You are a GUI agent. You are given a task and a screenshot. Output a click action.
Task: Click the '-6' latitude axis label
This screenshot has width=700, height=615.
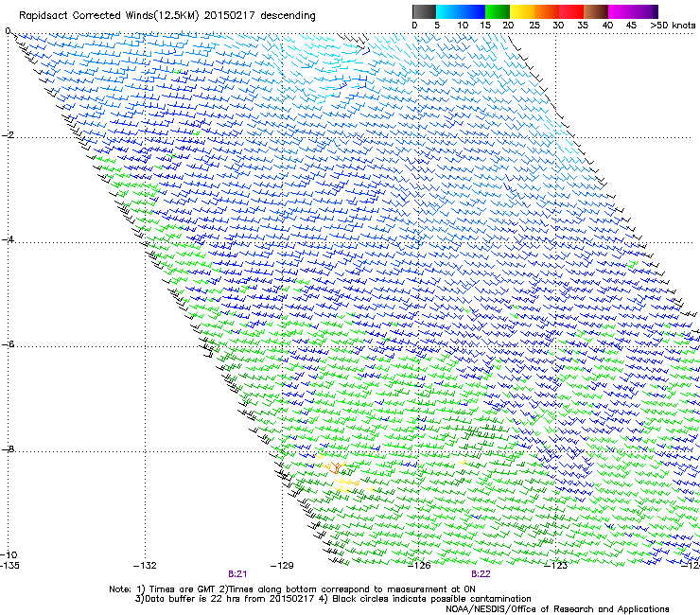tap(8, 344)
